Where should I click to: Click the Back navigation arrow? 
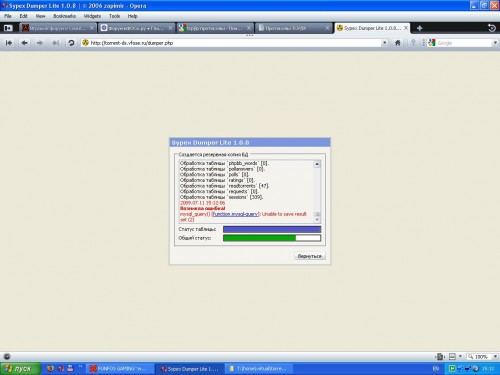(x=24, y=43)
